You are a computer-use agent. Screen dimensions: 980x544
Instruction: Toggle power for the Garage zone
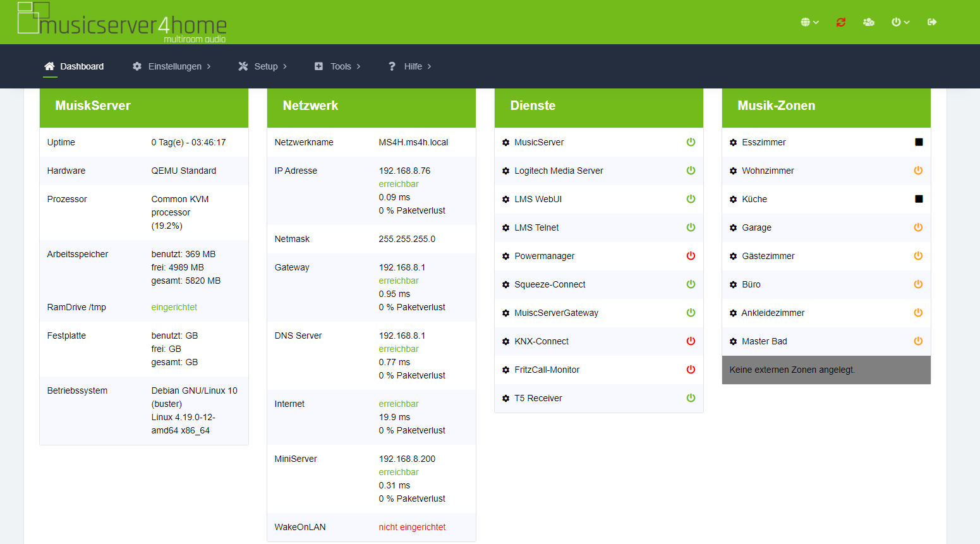[x=918, y=227]
